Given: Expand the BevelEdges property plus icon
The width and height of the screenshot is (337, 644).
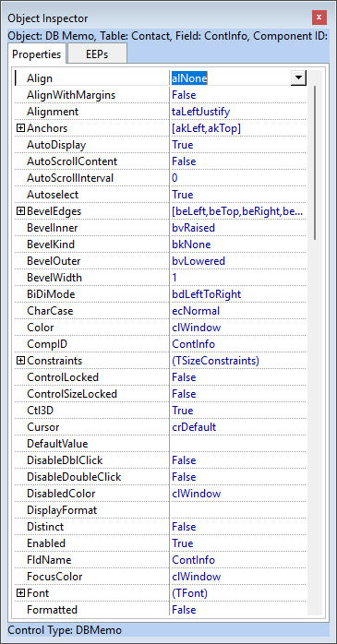Looking at the screenshot, I should (20, 211).
